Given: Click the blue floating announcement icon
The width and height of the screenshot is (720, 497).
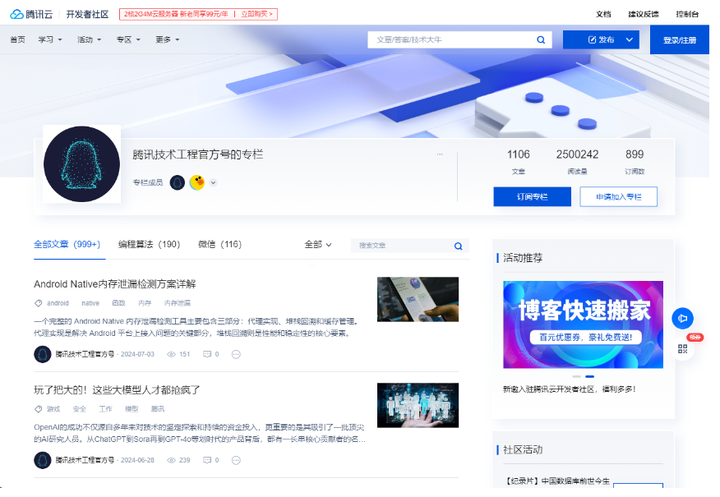Looking at the screenshot, I should [x=683, y=318].
